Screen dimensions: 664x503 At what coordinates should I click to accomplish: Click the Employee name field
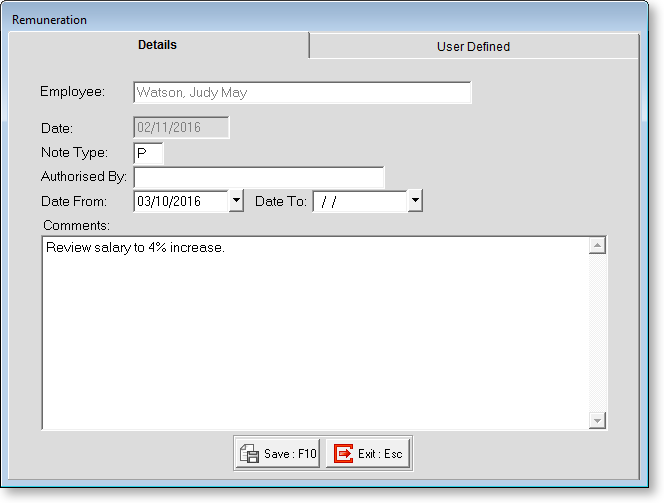(x=301, y=93)
